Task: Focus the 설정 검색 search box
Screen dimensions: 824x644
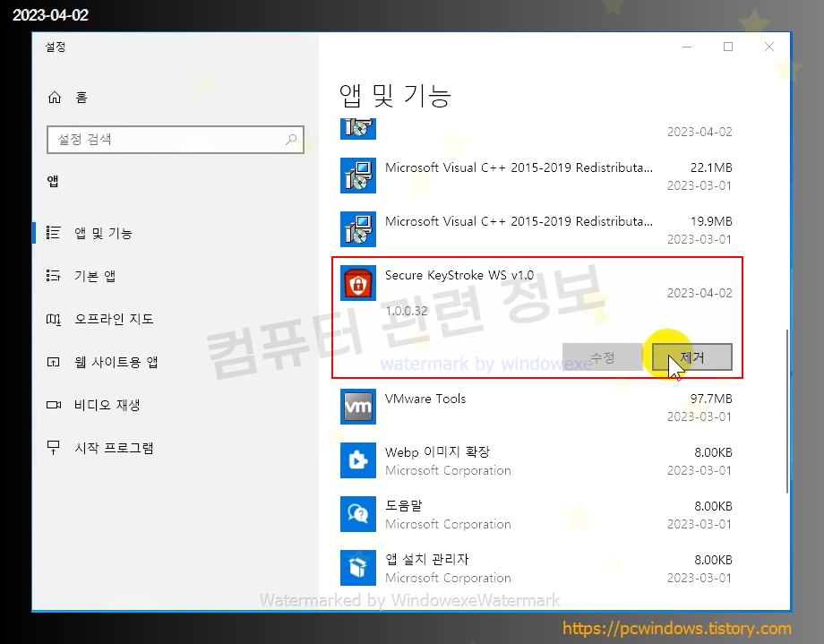Action: [x=175, y=140]
